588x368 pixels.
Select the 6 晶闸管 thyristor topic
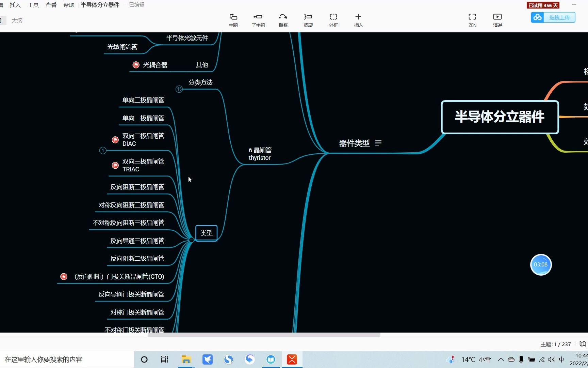[x=260, y=154]
